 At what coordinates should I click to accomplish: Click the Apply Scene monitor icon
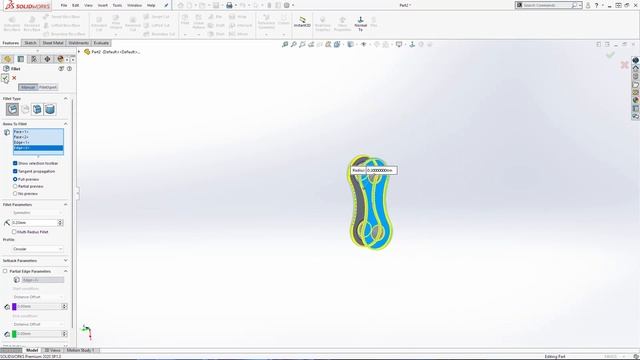(x=399, y=44)
